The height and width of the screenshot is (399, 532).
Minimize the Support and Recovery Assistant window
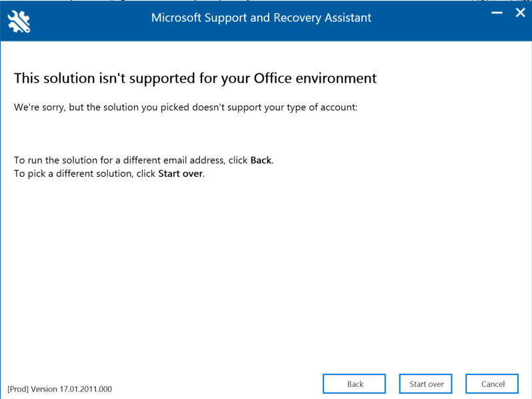[497, 13]
